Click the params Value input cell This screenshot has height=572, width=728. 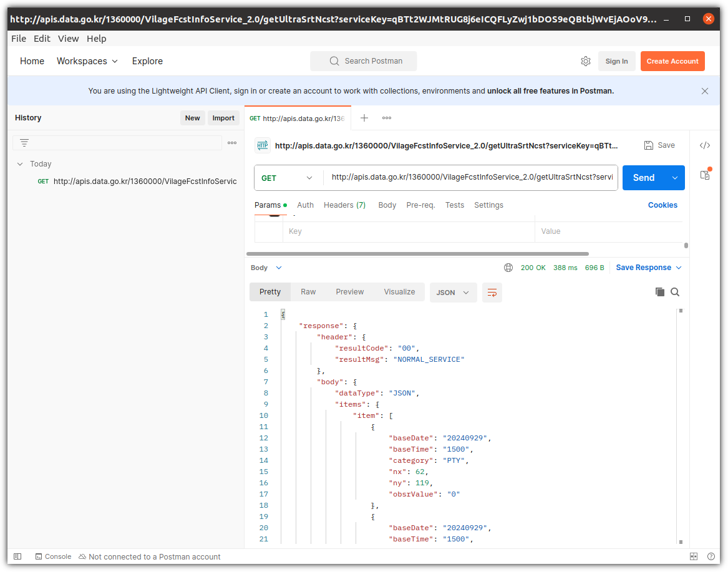point(609,231)
